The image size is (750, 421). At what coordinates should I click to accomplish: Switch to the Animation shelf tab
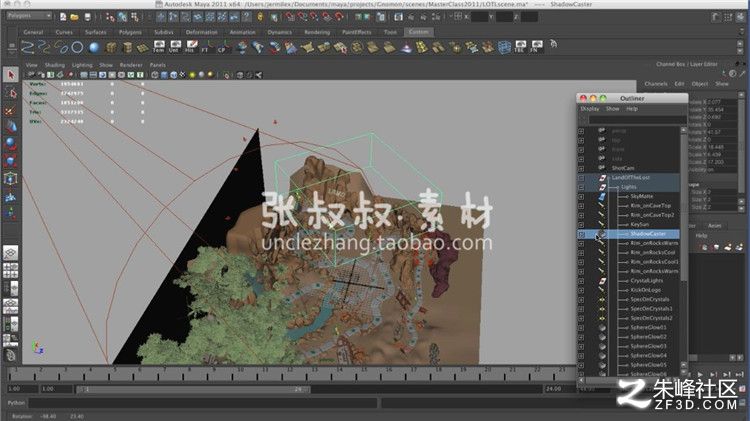pyautogui.click(x=243, y=32)
